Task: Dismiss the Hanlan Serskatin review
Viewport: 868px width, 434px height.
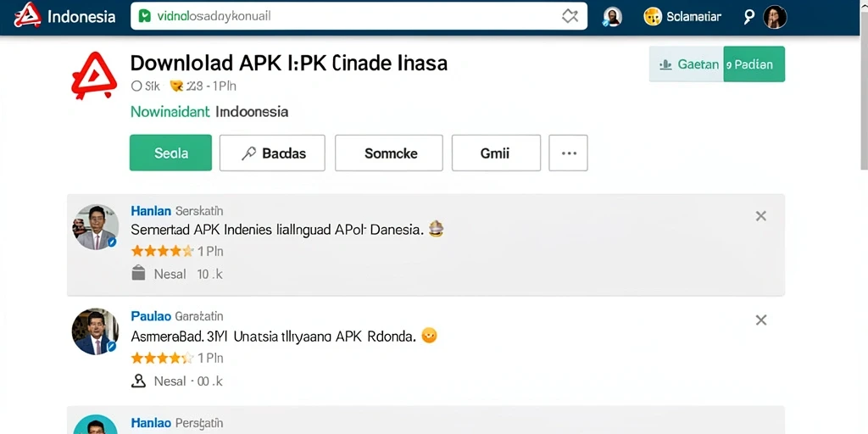Action: (761, 216)
